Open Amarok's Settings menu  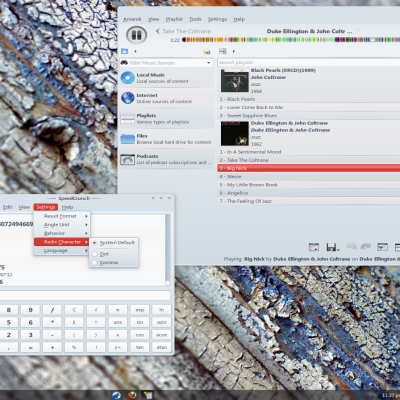217,19
